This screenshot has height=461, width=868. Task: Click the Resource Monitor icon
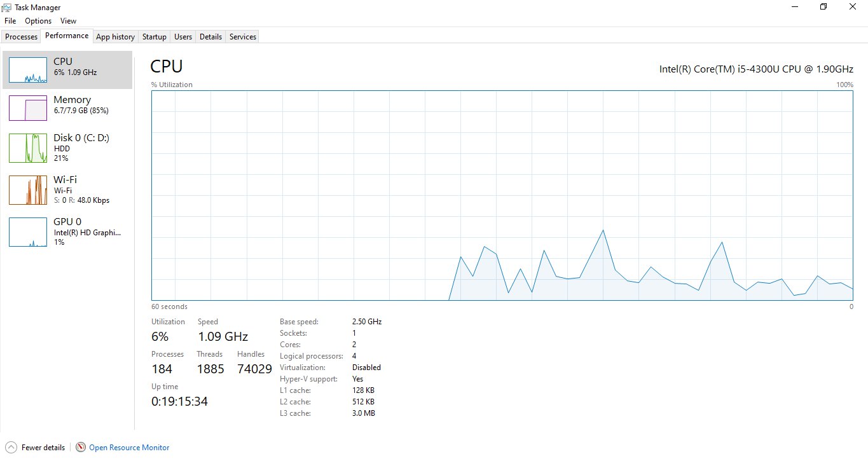coord(81,447)
